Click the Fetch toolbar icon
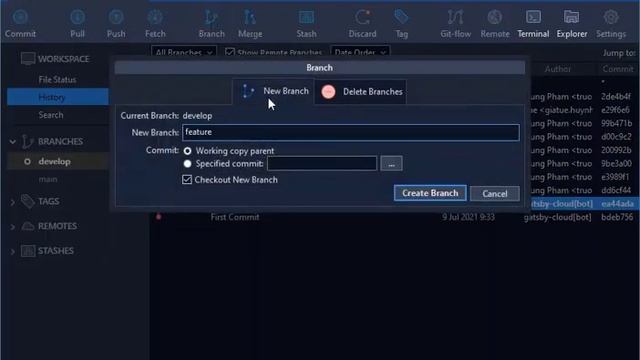Viewport: 640px width, 360px height. pyautogui.click(x=155, y=17)
